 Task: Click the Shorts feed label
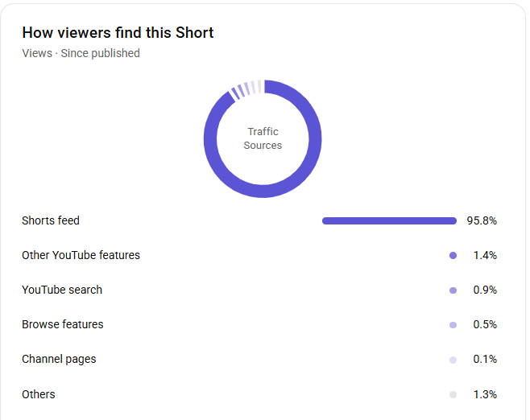coord(51,220)
